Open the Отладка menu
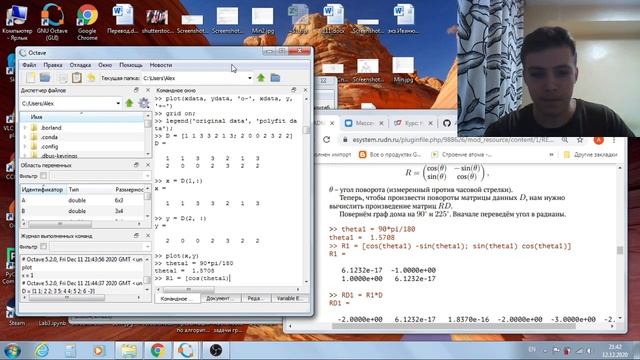The width and height of the screenshot is (640, 360). 80,65
